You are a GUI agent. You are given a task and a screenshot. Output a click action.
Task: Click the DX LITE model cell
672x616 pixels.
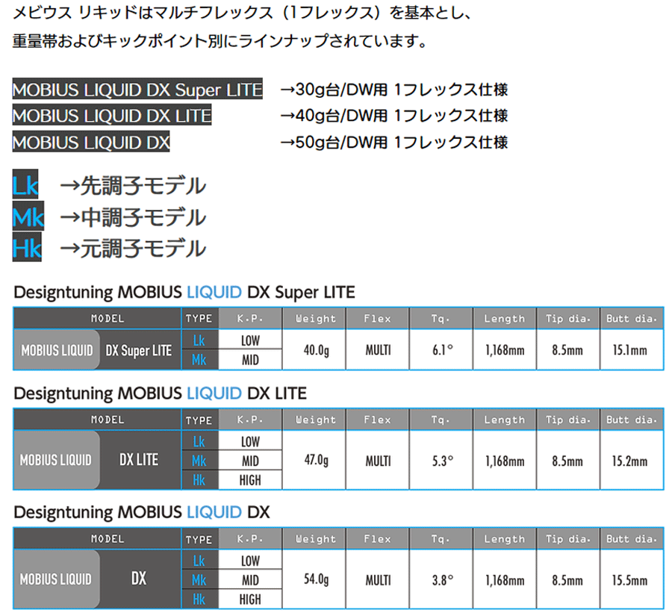(x=139, y=460)
